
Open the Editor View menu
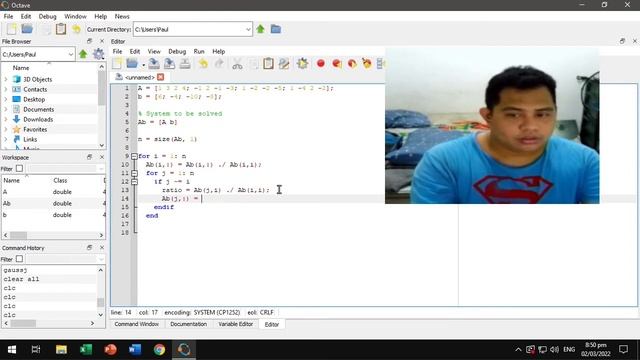pos(154,51)
